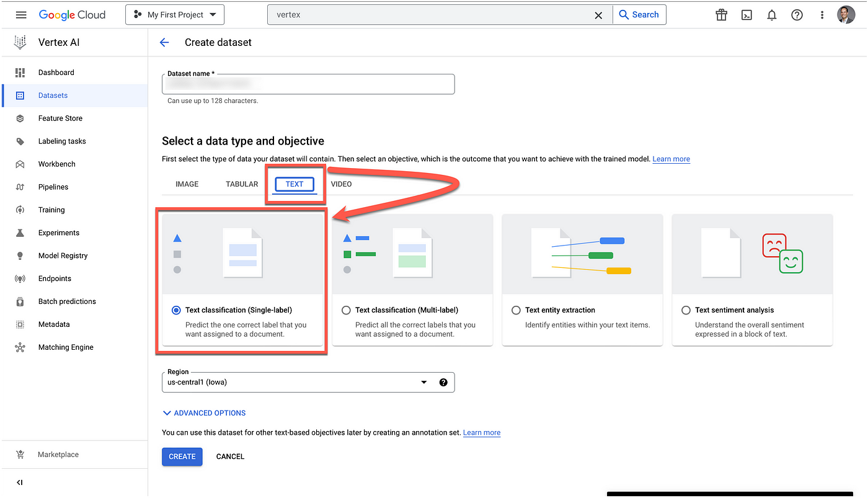Viewport: 868px width, 498px height.
Task: Click the Vertex AI product icon
Action: click(x=20, y=42)
